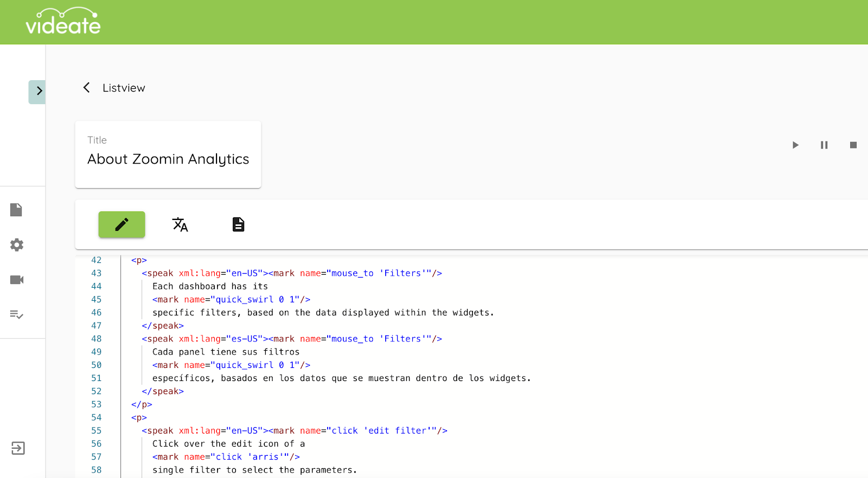Viewport: 868px width, 478px height.
Task: Click the 'quick_swirl 0 1' mark on line 45
Action: pyautogui.click(x=231, y=299)
